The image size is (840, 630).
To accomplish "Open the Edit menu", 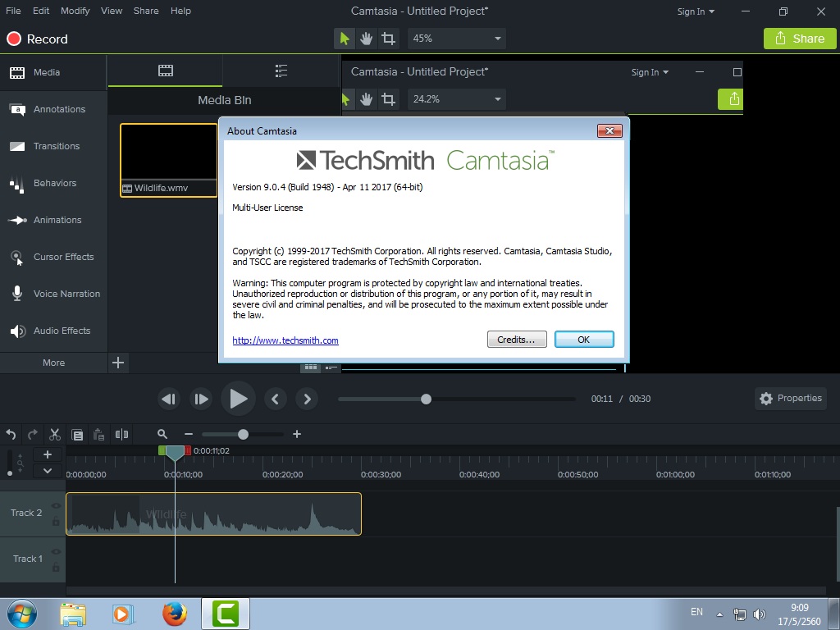I will (41, 11).
